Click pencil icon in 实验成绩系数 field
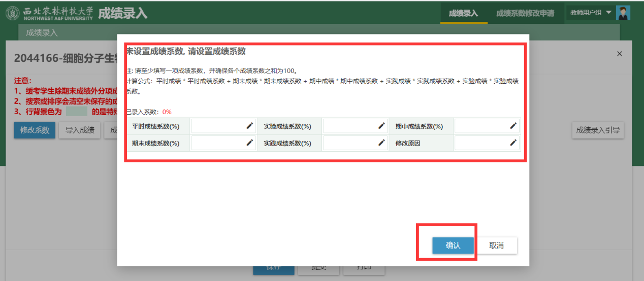This screenshot has width=644, height=281. [381, 126]
